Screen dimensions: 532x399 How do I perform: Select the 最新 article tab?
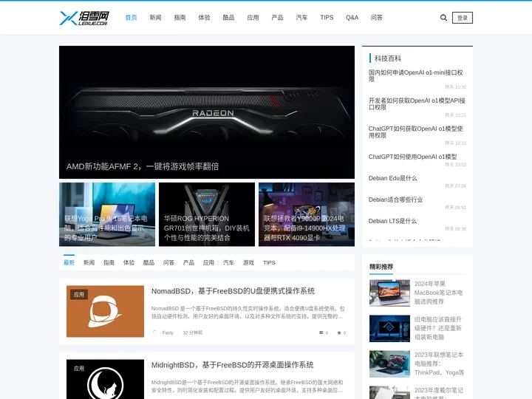tap(69, 262)
